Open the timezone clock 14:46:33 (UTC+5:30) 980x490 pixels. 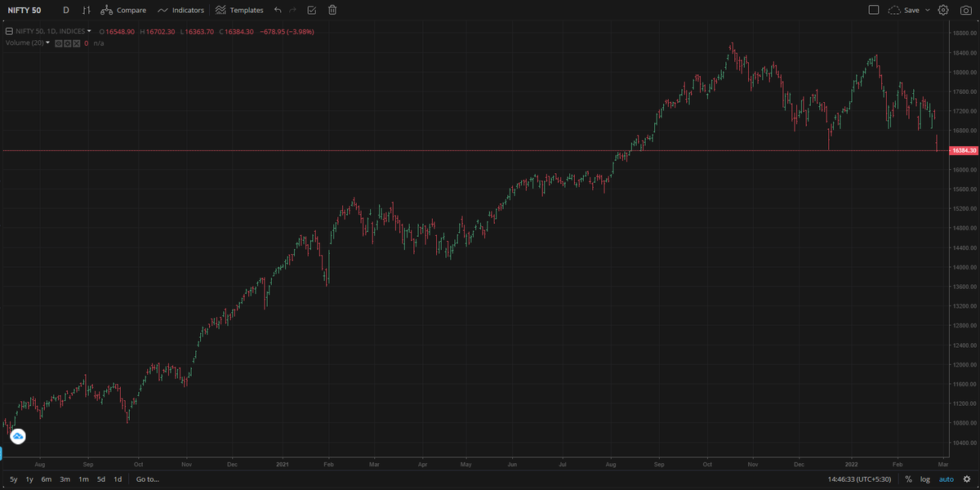(x=861, y=479)
